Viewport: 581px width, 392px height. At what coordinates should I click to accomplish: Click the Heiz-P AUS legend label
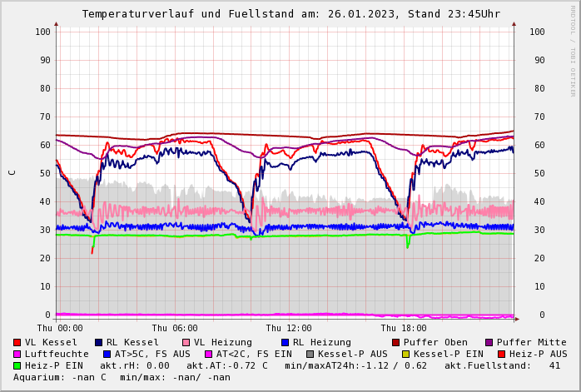pyautogui.click(x=538, y=354)
